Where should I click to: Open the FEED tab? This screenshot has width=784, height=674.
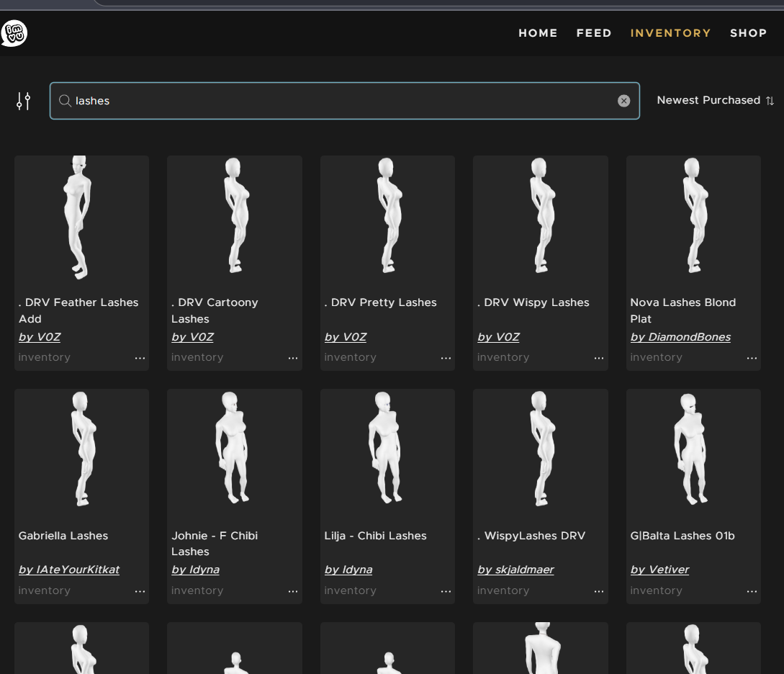tap(593, 33)
